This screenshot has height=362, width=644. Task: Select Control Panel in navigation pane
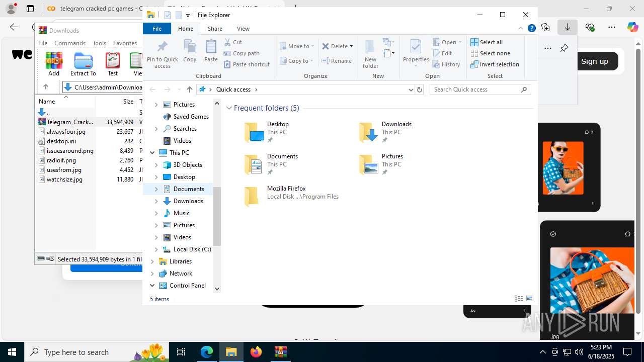[x=187, y=286]
